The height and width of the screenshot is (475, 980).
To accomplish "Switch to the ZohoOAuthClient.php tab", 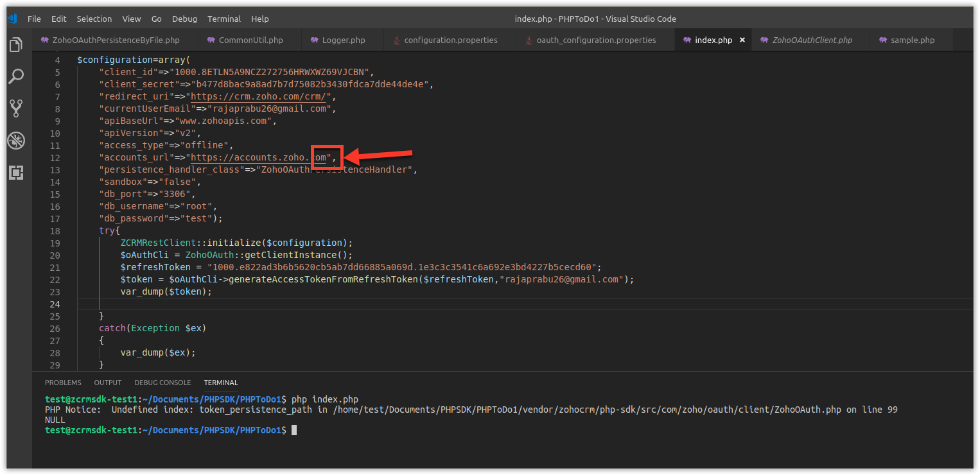I will click(x=811, y=40).
